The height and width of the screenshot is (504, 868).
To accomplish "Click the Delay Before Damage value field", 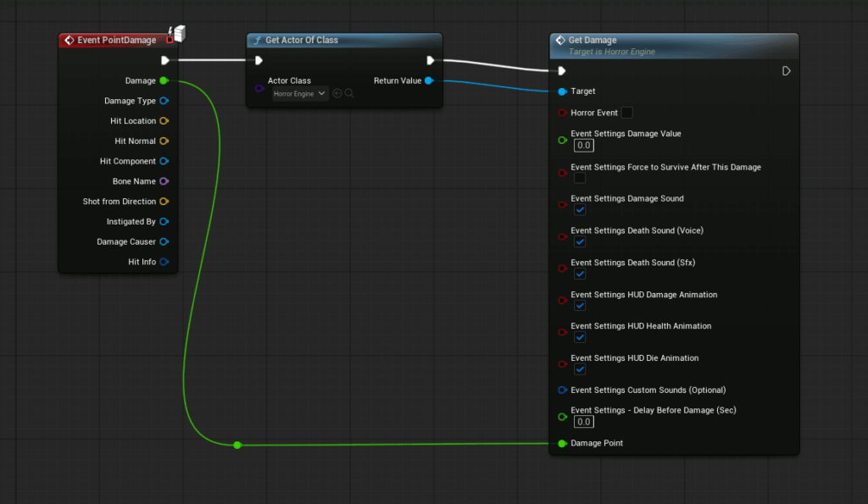I will click(x=583, y=422).
